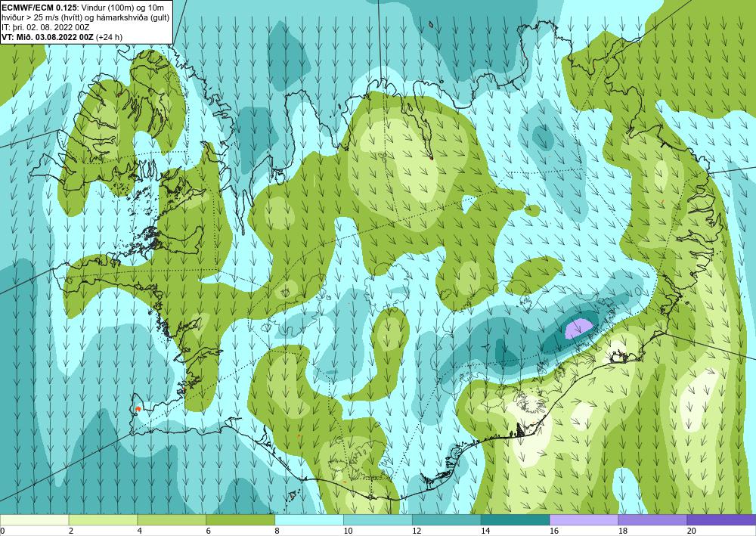Click the 16–18 m/s light purple legend swatch
This screenshot has width=756, height=536.
tap(584, 519)
